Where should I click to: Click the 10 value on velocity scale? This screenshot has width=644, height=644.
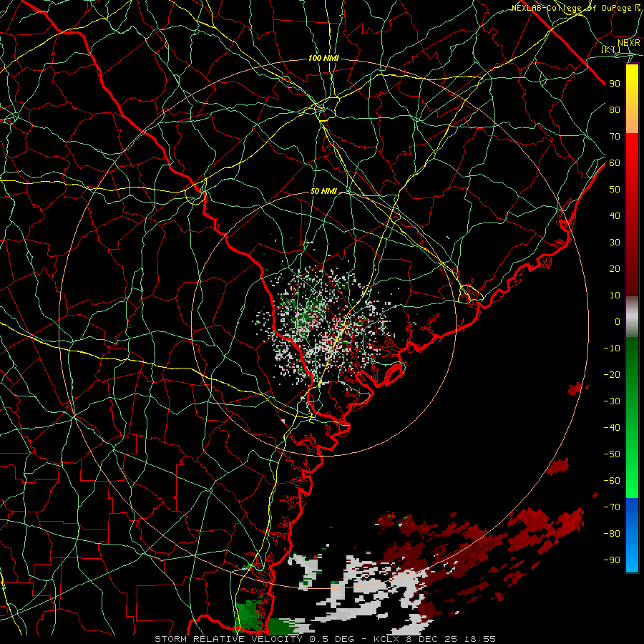pyautogui.click(x=615, y=296)
